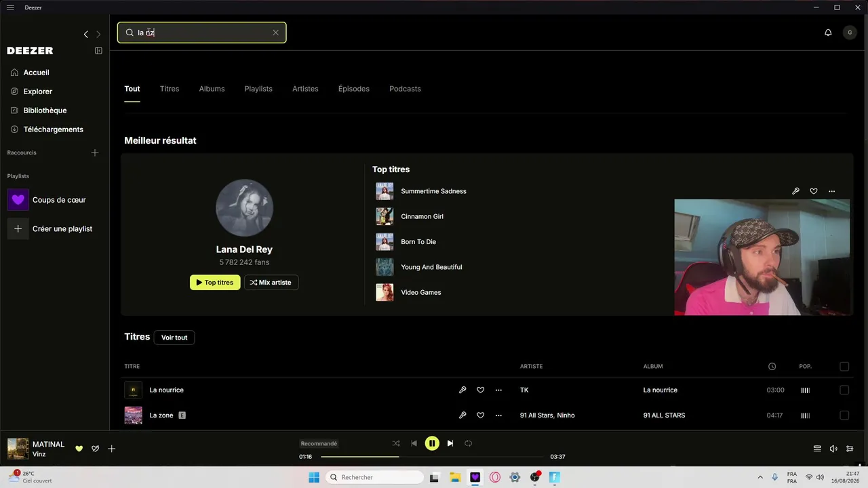Open Bibliothèque in the sidebar
This screenshot has height=488, width=868.
point(45,110)
